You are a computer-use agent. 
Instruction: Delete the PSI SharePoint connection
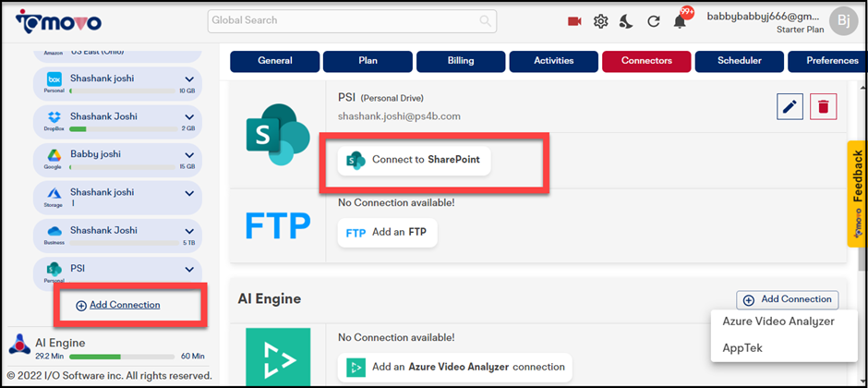823,106
